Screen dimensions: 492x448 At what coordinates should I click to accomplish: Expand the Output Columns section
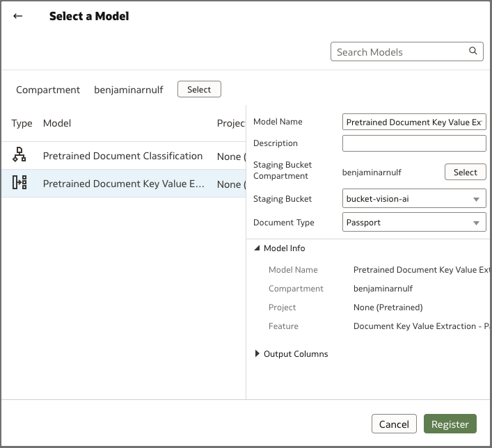(x=257, y=354)
